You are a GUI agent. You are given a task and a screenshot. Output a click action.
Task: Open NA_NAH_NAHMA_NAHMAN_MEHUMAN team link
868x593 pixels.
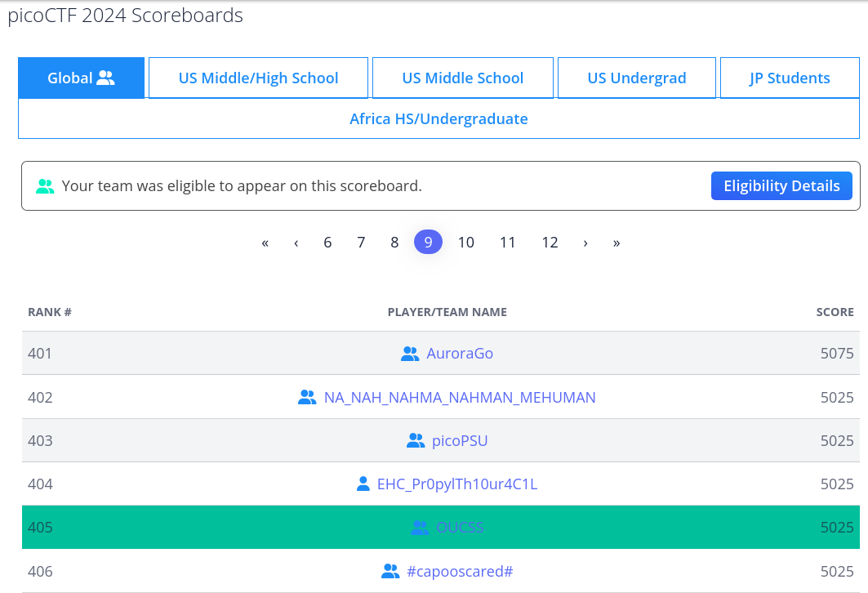460,398
